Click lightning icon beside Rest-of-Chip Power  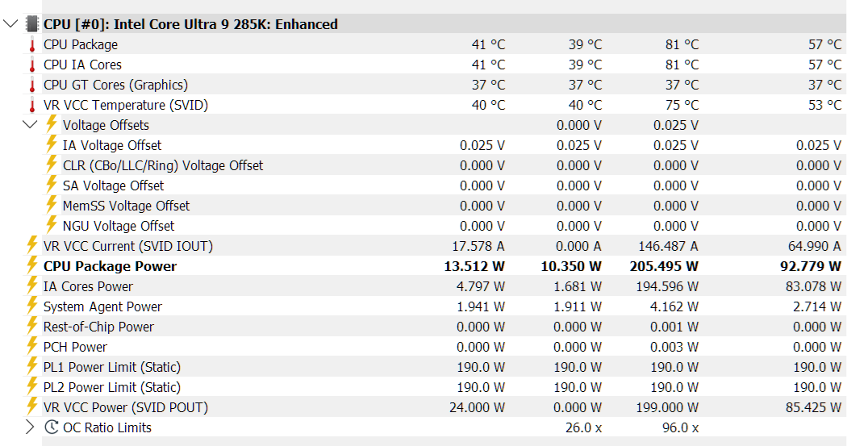point(32,326)
